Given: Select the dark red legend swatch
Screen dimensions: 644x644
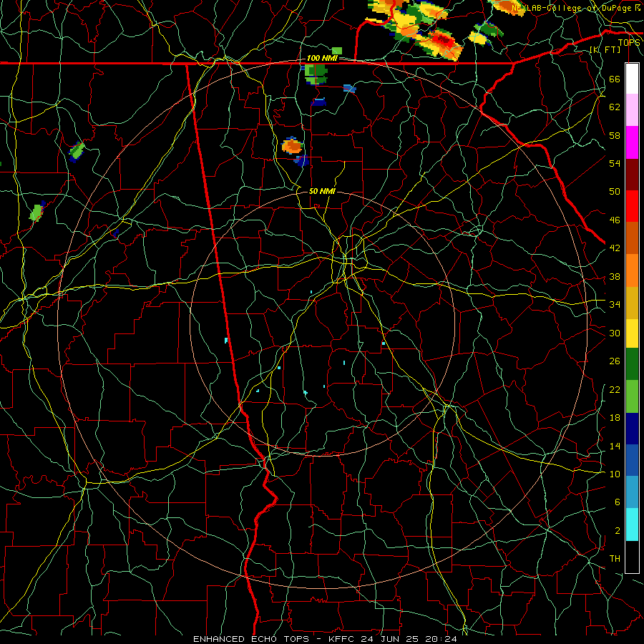Looking at the screenshot, I should (632, 174).
